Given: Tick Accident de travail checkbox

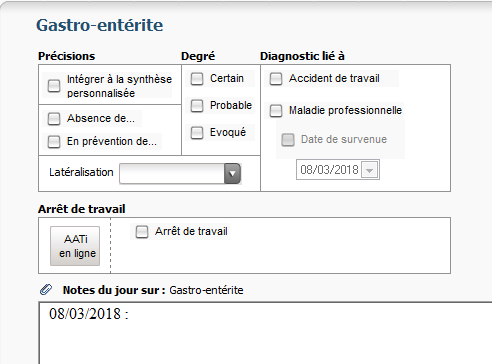Looking at the screenshot, I should 276,79.
